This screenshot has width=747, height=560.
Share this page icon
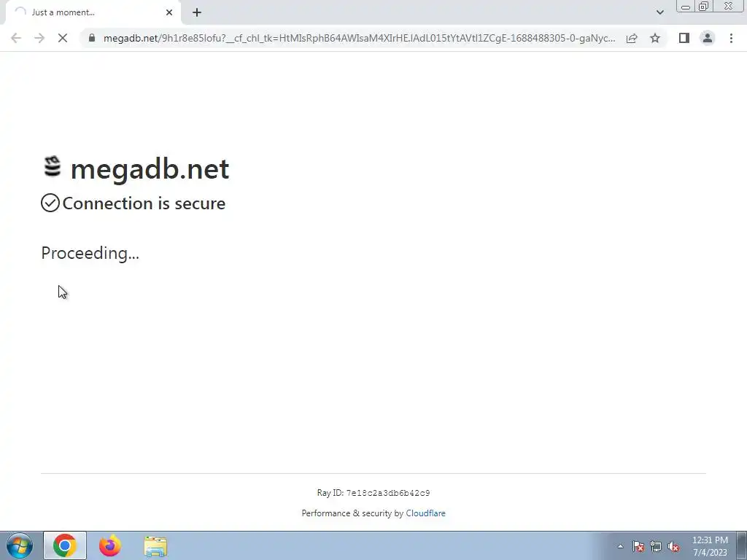(632, 38)
